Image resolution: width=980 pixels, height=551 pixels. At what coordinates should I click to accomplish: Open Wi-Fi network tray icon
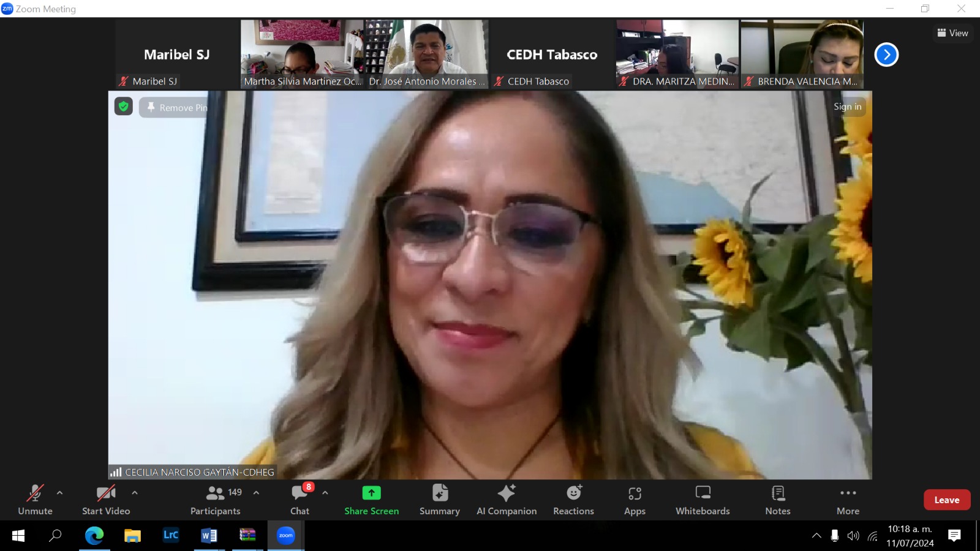point(873,536)
